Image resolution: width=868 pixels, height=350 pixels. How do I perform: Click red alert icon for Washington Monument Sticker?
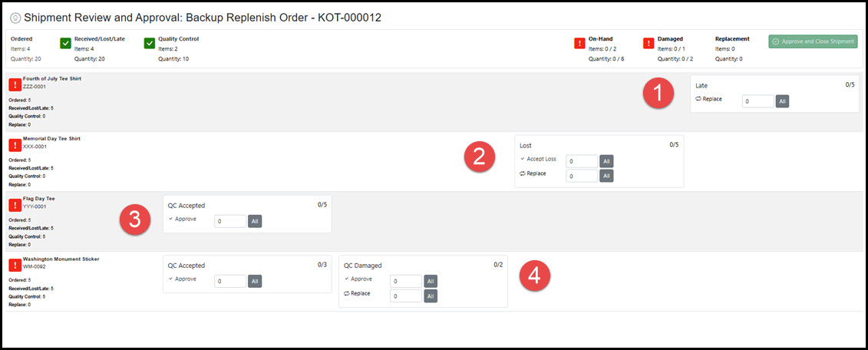click(14, 265)
